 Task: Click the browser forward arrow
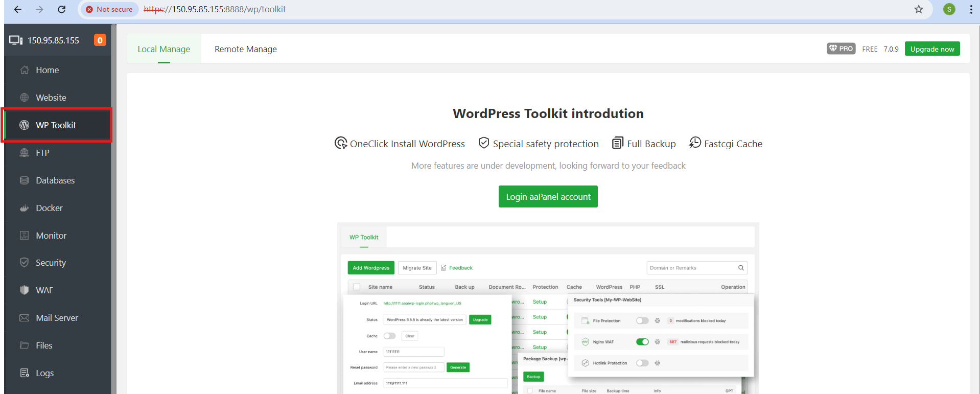click(x=39, y=9)
